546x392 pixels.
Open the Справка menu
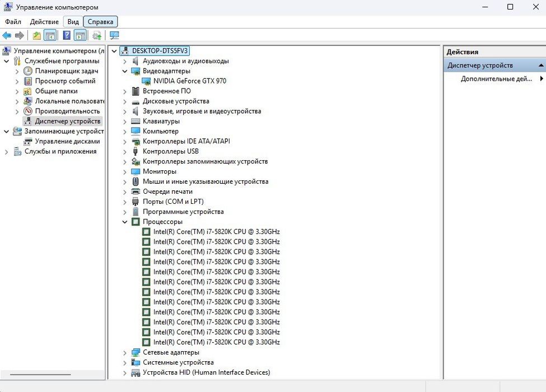coord(100,22)
